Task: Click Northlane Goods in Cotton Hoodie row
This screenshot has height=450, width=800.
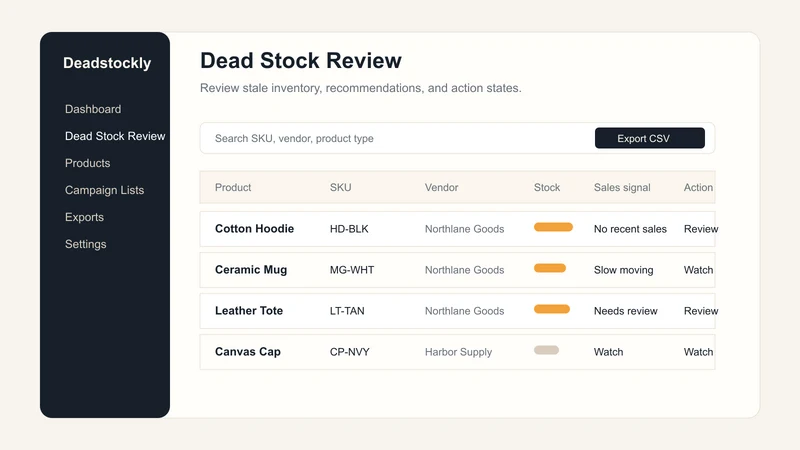Action: pyautogui.click(x=464, y=229)
